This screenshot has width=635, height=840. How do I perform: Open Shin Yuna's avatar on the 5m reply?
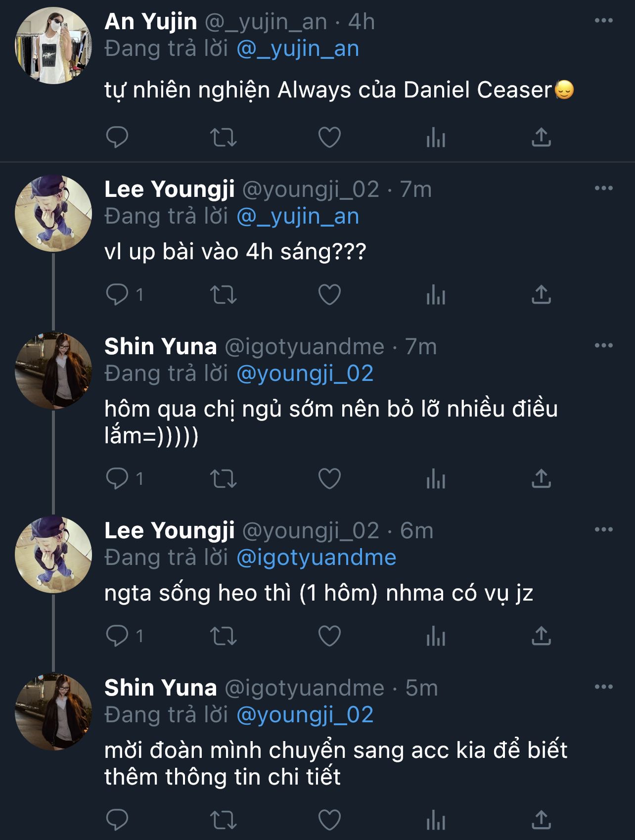(x=53, y=712)
